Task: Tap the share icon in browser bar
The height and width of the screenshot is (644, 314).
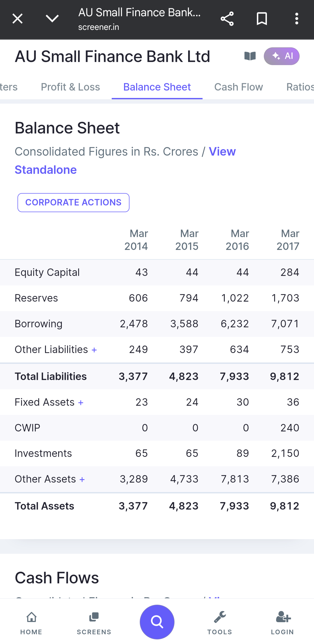Action: tap(227, 19)
